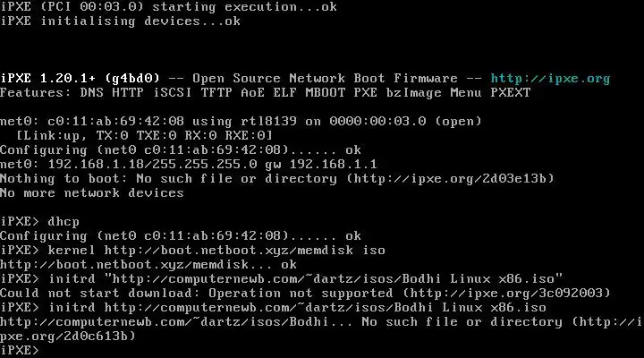Click the Features protocol list line
Viewport: 644px width, 358px height.
coord(265,93)
